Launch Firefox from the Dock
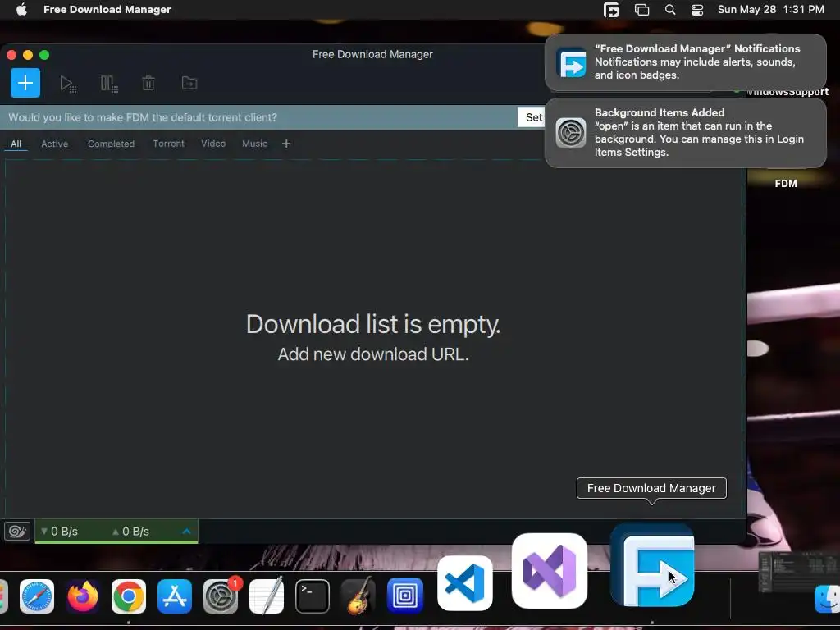 (x=83, y=596)
